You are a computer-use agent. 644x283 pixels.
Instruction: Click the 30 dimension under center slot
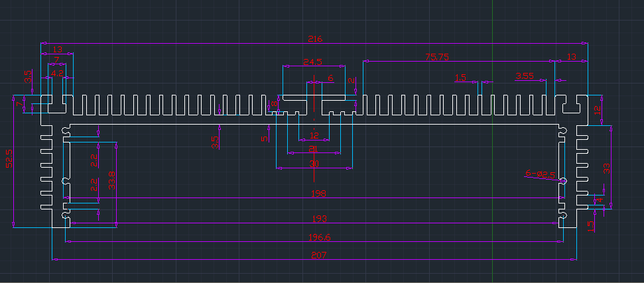314,163
